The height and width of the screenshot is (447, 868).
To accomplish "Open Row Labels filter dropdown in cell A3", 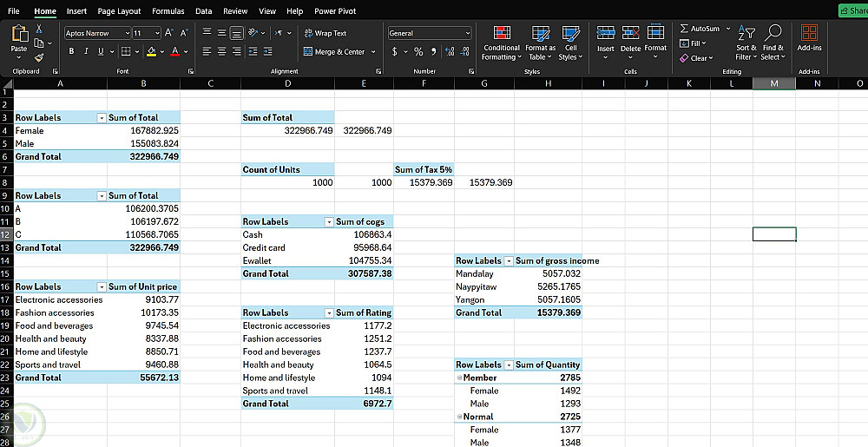I will (x=102, y=117).
